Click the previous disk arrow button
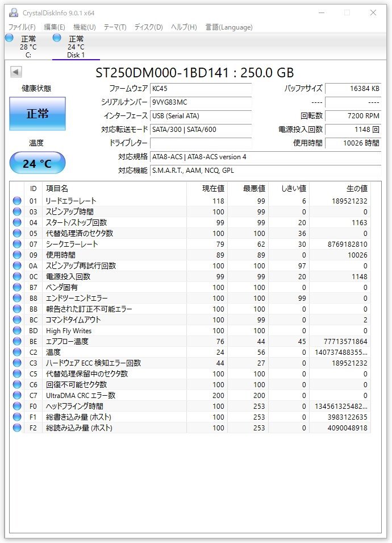 [x=16, y=72]
